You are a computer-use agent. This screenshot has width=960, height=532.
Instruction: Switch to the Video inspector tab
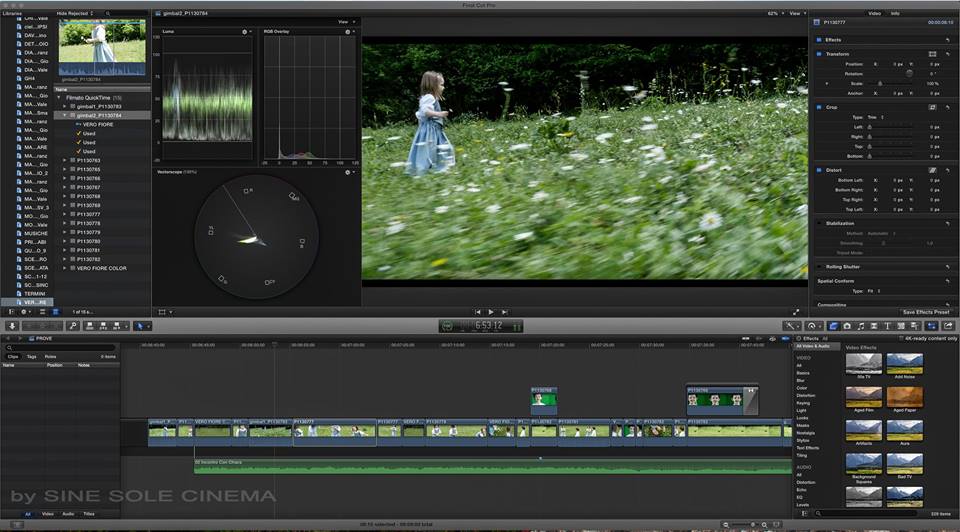[874, 13]
